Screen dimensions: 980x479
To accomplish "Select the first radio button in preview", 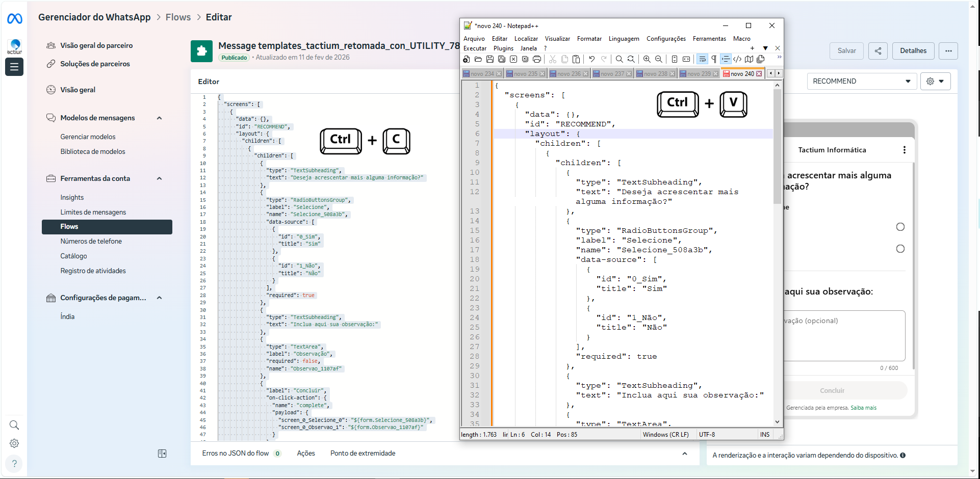I will [x=900, y=227].
